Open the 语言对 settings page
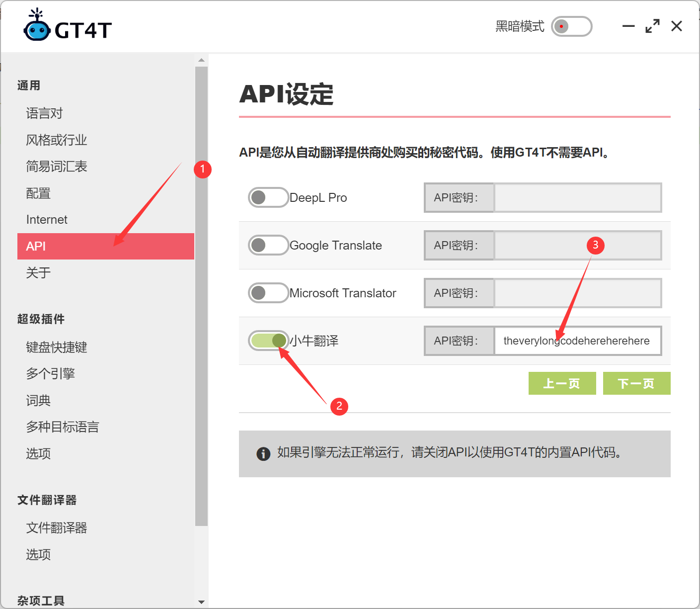Screen dimensions: 700x609 44,113
